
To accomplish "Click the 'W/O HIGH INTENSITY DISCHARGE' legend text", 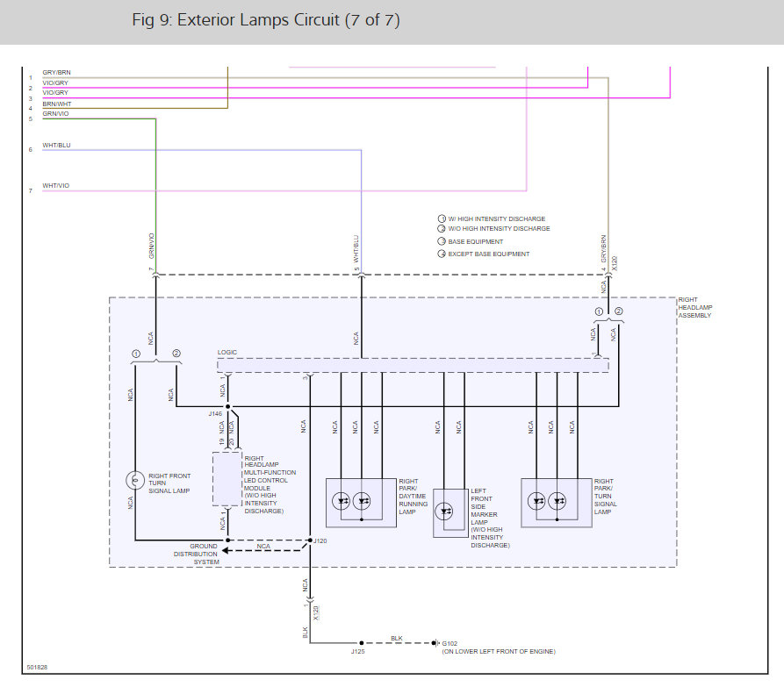I will pyautogui.click(x=499, y=228).
